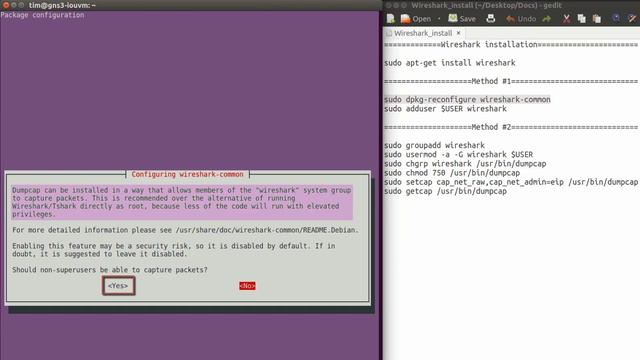Open a file in gedit
640x360 pixels.
tap(416, 19)
